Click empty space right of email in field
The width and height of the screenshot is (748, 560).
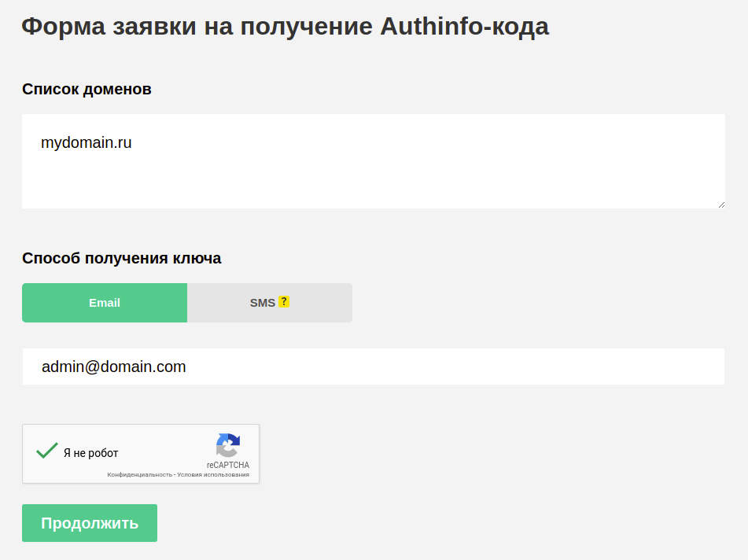pyautogui.click(x=472, y=367)
